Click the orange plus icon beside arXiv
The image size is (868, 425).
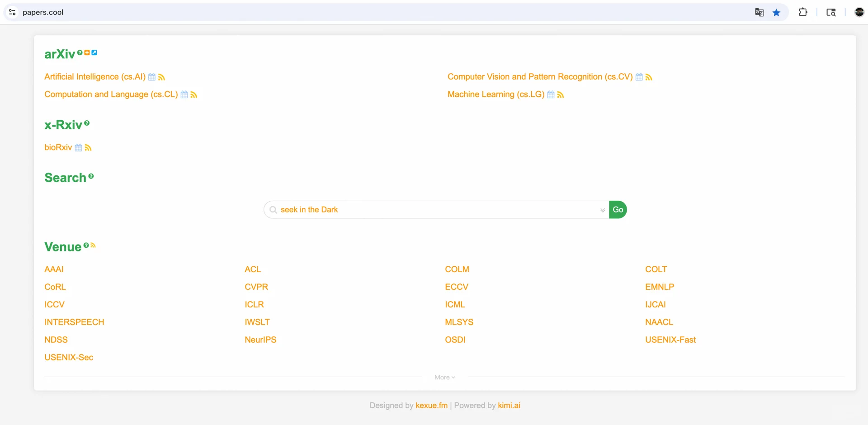87,52
